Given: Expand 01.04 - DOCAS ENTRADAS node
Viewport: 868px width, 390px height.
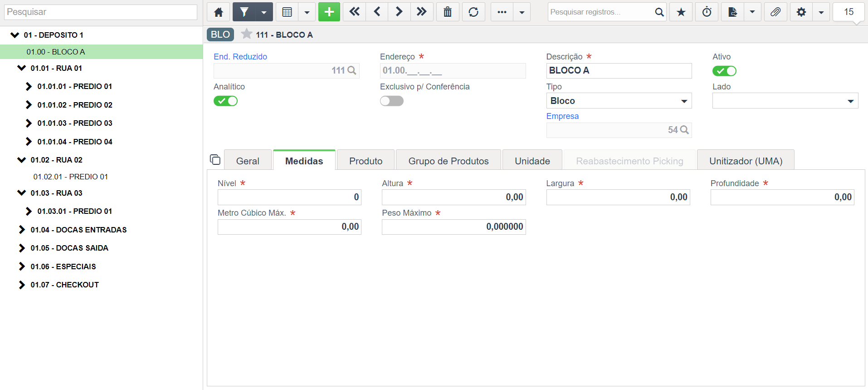Looking at the screenshot, I should pos(22,230).
